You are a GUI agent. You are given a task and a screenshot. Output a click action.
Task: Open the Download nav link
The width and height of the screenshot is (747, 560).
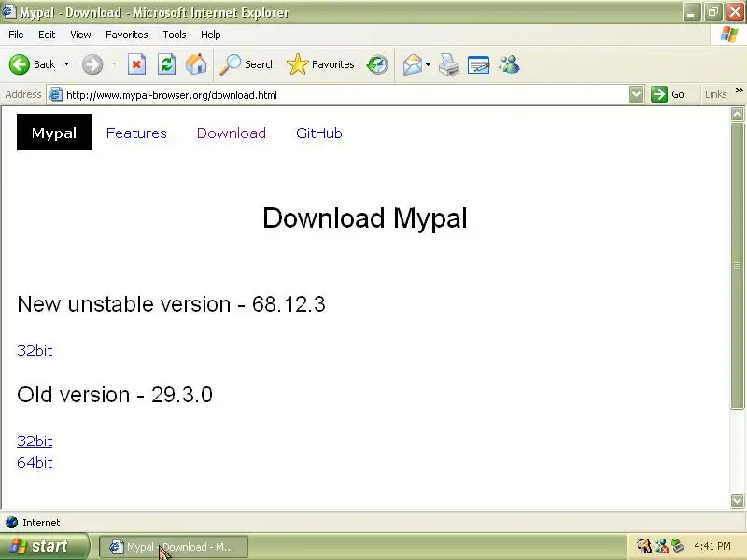coord(232,133)
